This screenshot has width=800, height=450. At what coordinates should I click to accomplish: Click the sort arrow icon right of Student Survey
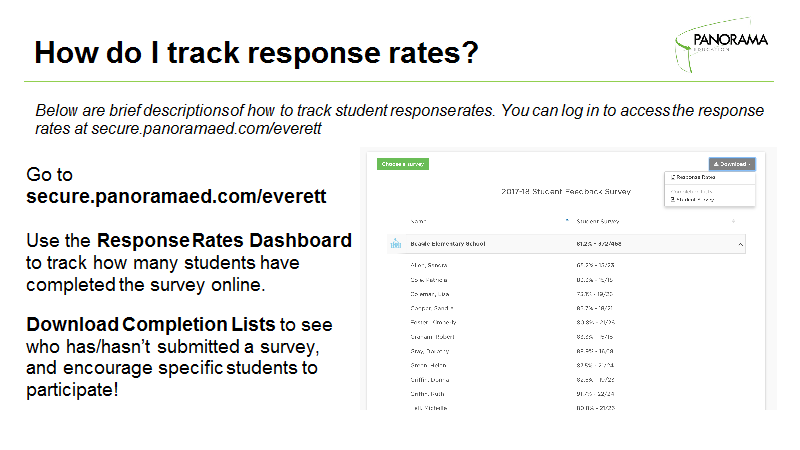click(x=733, y=221)
